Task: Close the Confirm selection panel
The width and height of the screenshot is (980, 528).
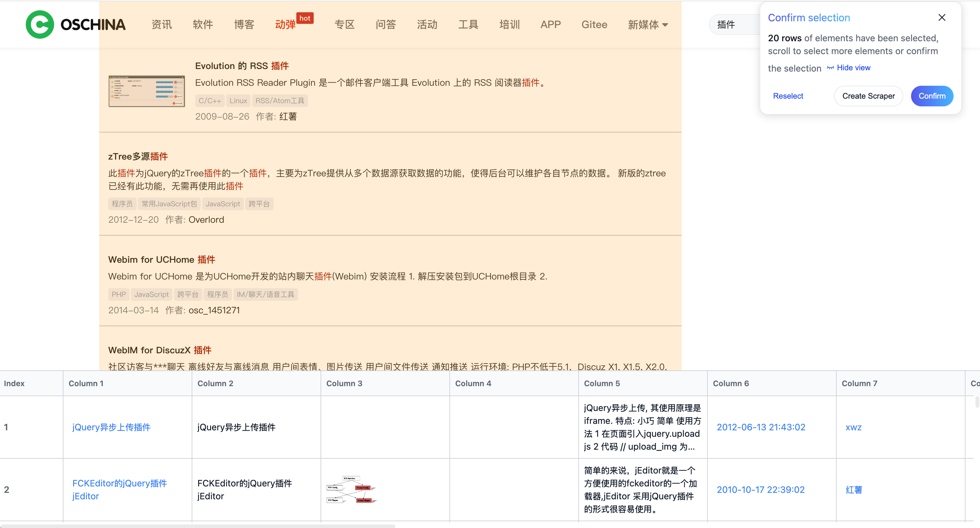Action: (x=942, y=17)
